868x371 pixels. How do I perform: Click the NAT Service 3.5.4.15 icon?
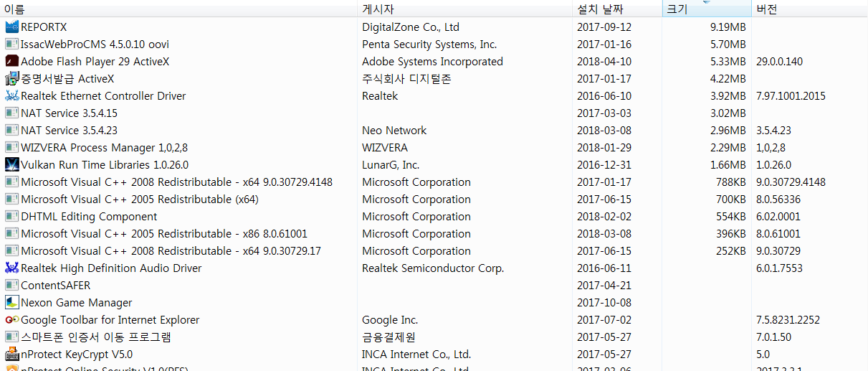[11, 113]
